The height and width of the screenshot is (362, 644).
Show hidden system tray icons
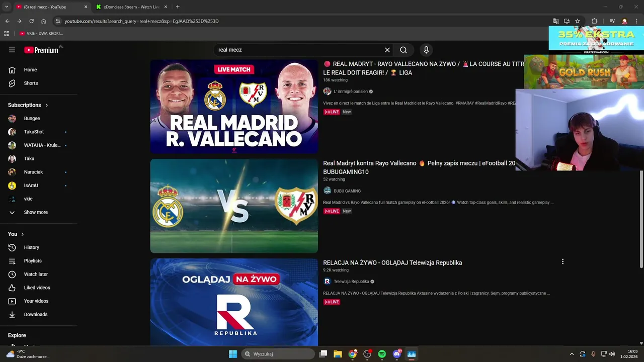572,354
